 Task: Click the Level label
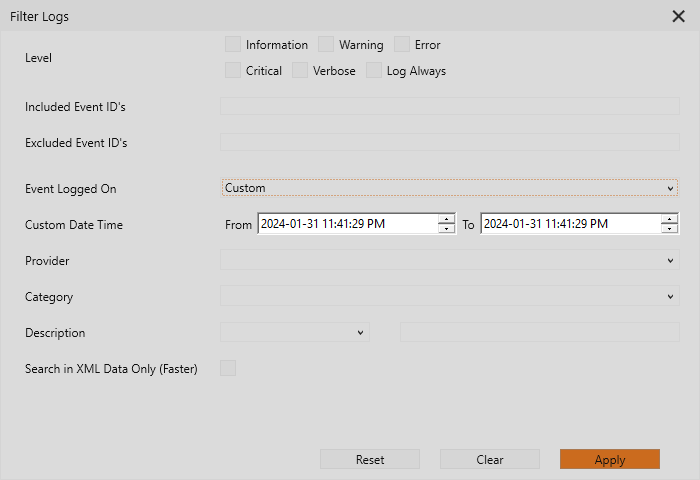point(38,58)
